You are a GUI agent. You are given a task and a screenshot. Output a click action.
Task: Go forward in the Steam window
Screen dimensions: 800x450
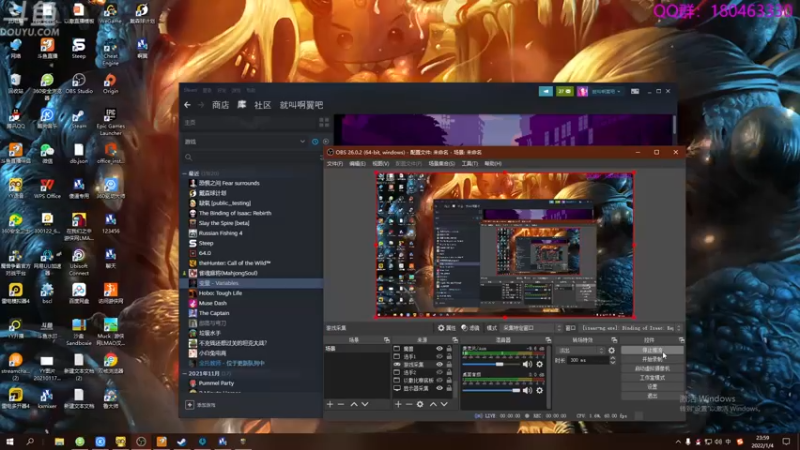[x=201, y=105]
